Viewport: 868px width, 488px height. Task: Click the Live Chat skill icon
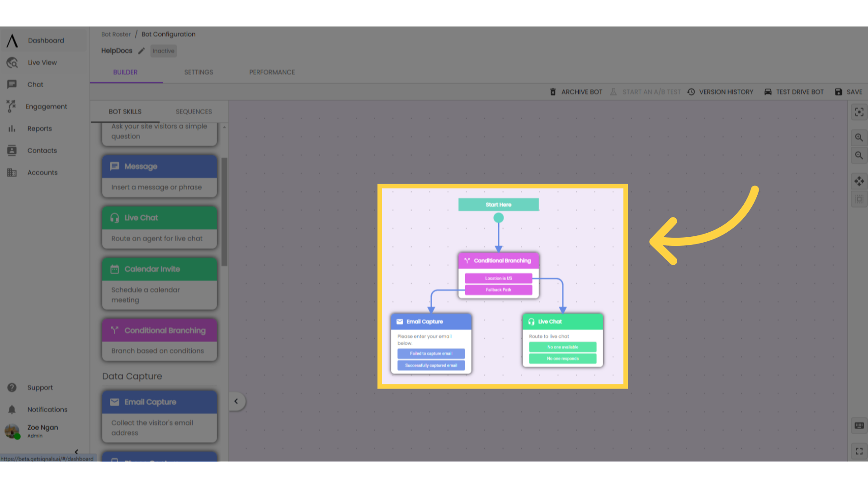coord(114,217)
